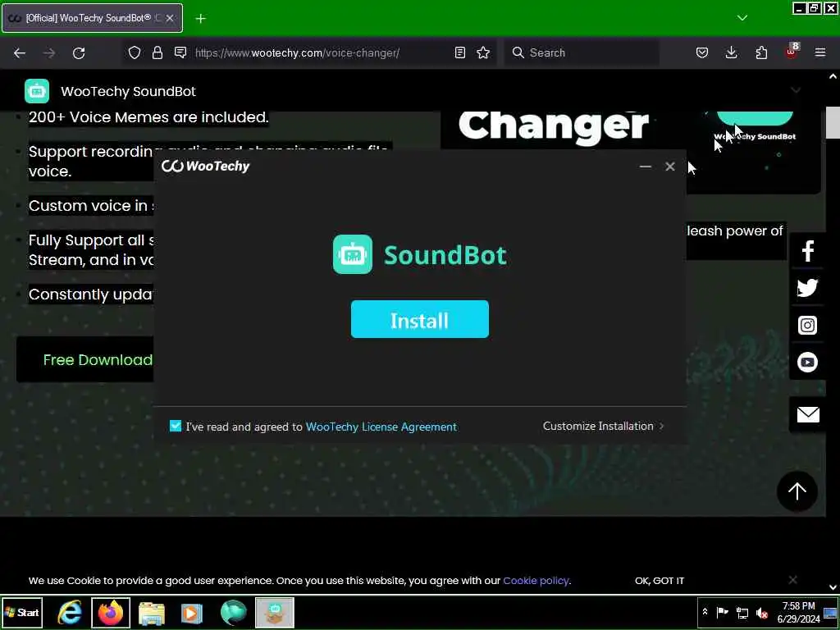Open YouTube sidebar icon
This screenshot has width=840, height=630.
[x=807, y=362]
